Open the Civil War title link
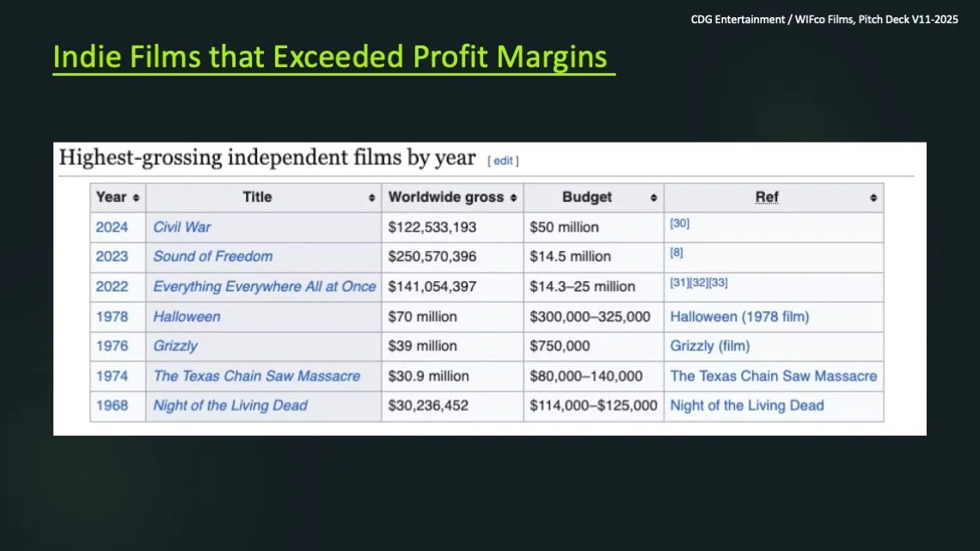980x551 pixels. tap(182, 227)
